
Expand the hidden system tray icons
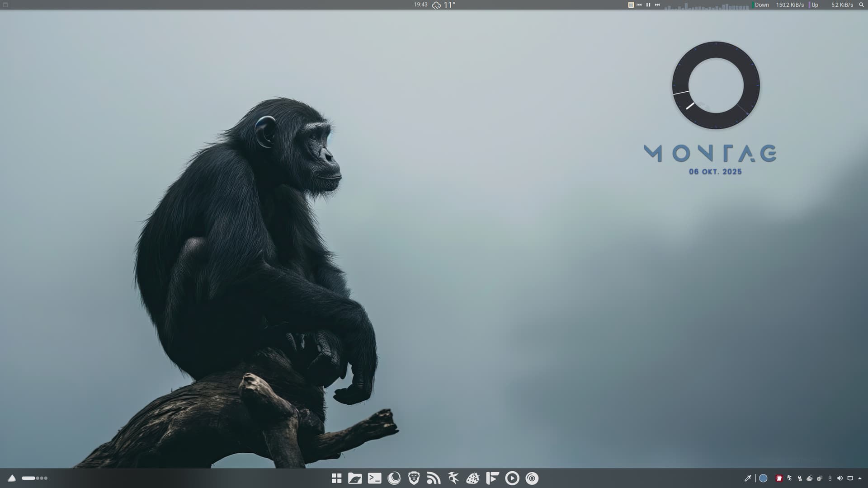coord(860,478)
